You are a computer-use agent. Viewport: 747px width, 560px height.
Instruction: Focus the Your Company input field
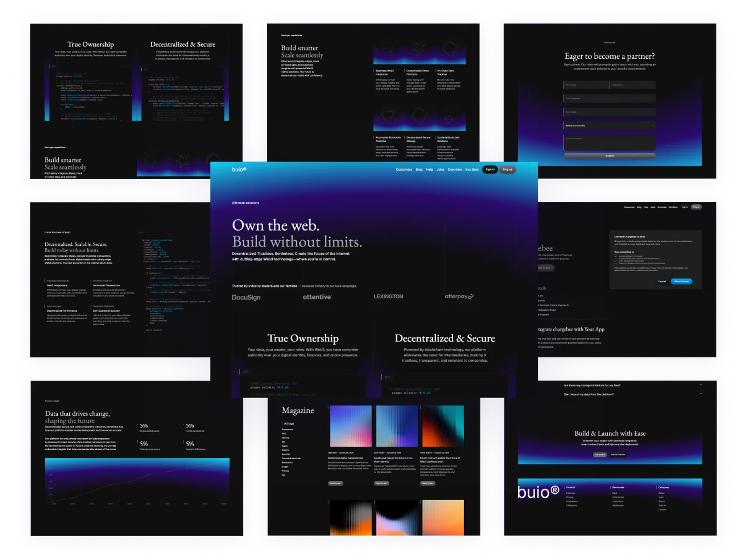point(609,98)
